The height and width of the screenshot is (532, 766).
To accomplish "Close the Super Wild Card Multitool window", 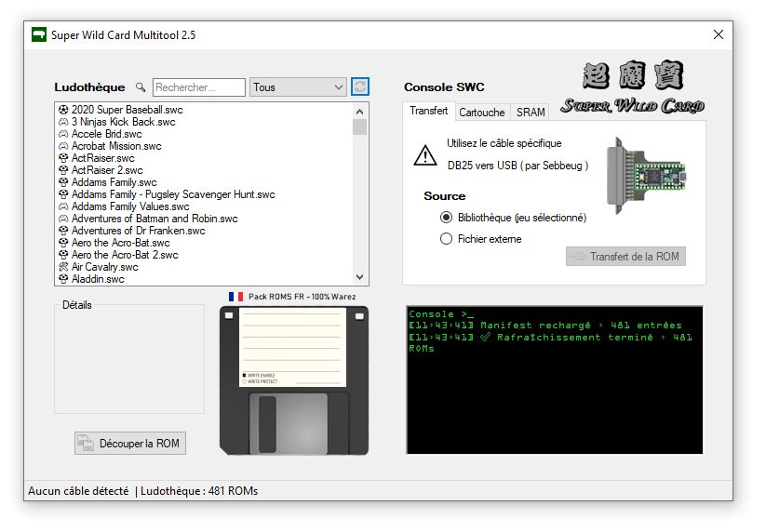I will (x=719, y=34).
